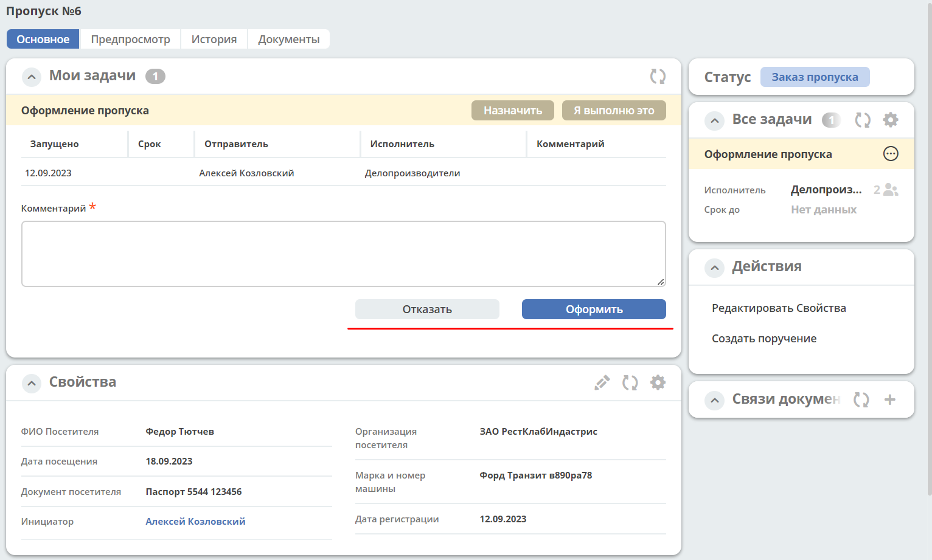Click the Оформление пропуска task in Все задачи
The image size is (932, 560).
pyautogui.click(x=768, y=154)
